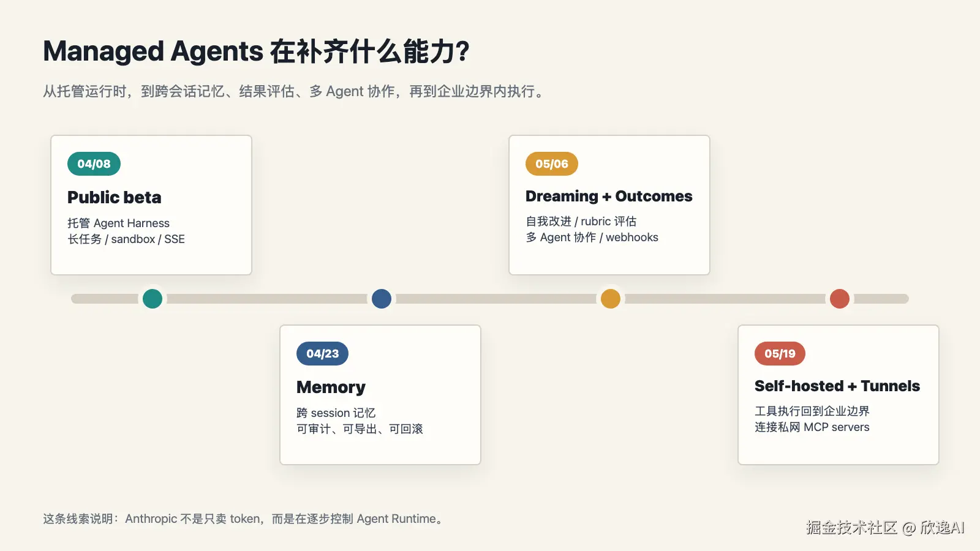Click the text 跨 session 记忆
The width and height of the screenshot is (980, 551).
pos(336,413)
